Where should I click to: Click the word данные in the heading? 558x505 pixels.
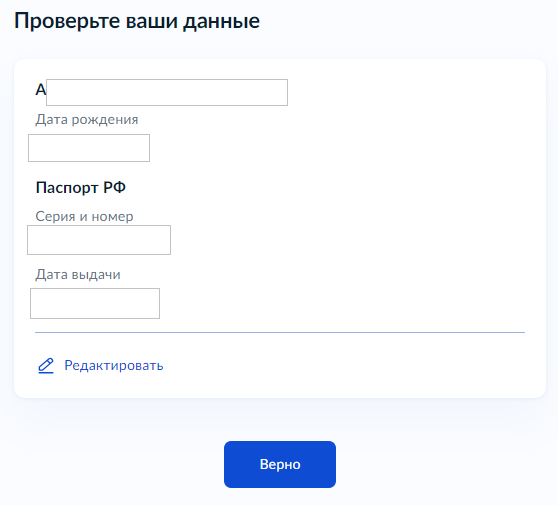222,21
